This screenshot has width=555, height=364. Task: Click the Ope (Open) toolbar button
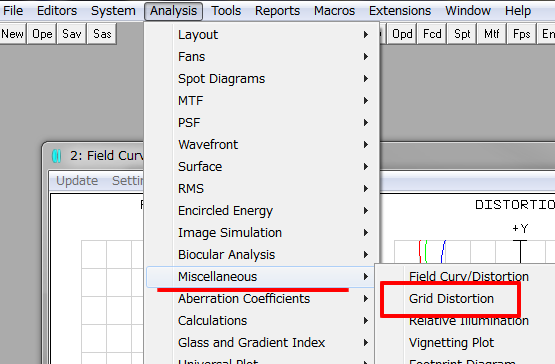[x=42, y=34]
